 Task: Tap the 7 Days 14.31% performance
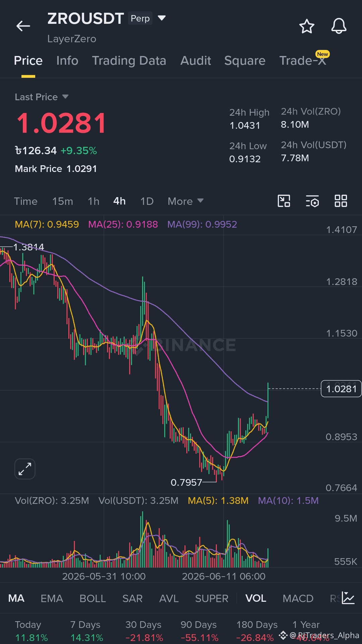[86, 631]
